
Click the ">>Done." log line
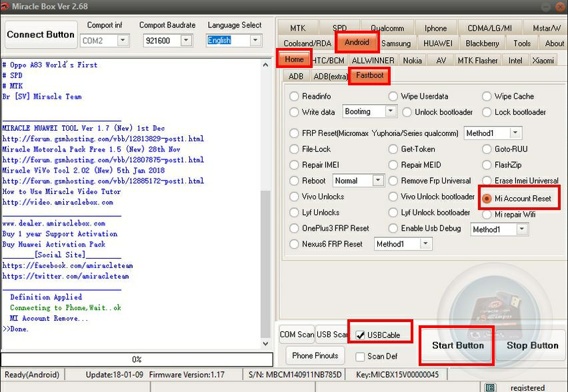(15, 329)
